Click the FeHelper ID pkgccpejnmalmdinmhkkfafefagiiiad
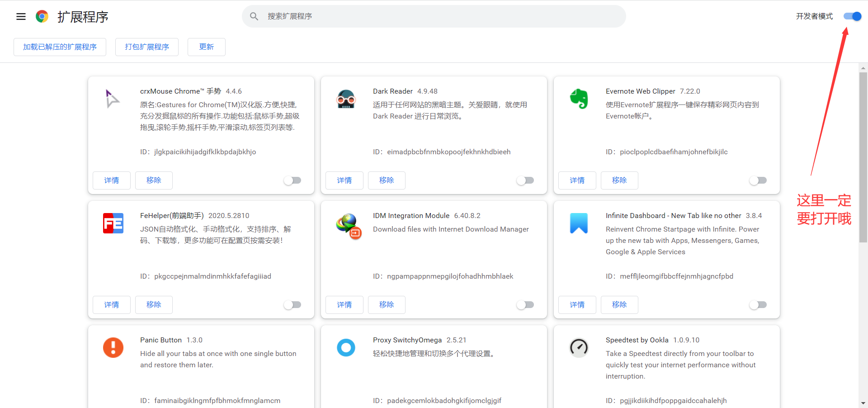Viewport: 868px width, 408px height. [213, 276]
